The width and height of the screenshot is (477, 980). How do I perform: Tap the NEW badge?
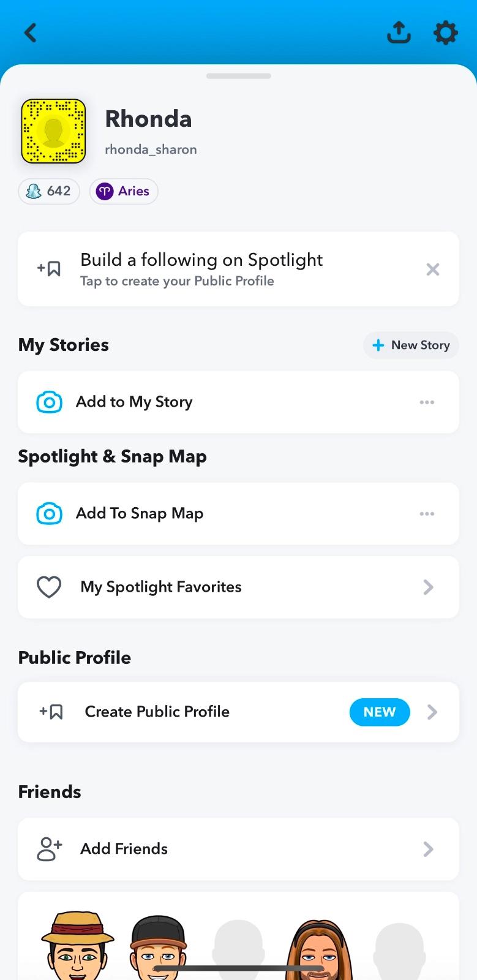coord(380,712)
